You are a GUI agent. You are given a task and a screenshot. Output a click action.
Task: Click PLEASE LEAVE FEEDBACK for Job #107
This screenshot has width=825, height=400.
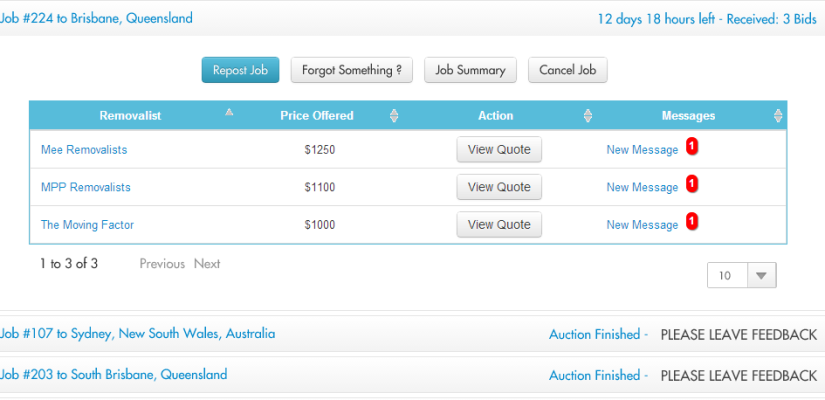[739, 334]
